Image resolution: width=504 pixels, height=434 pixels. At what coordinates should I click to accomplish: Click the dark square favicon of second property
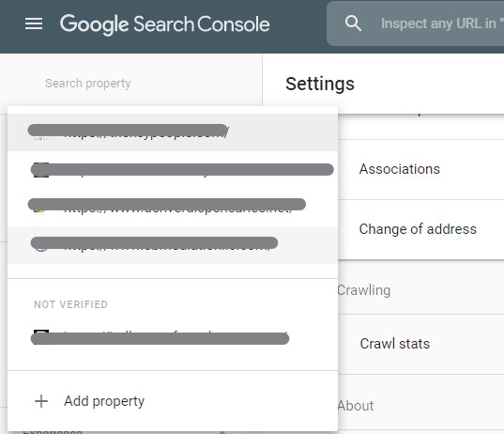pyautogui.click(x=41, y=170)
